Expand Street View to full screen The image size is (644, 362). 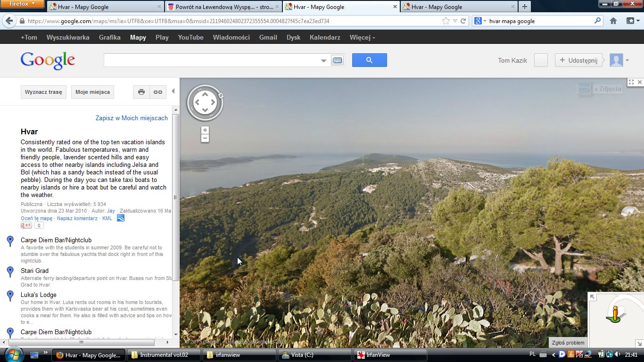[631, 82]
